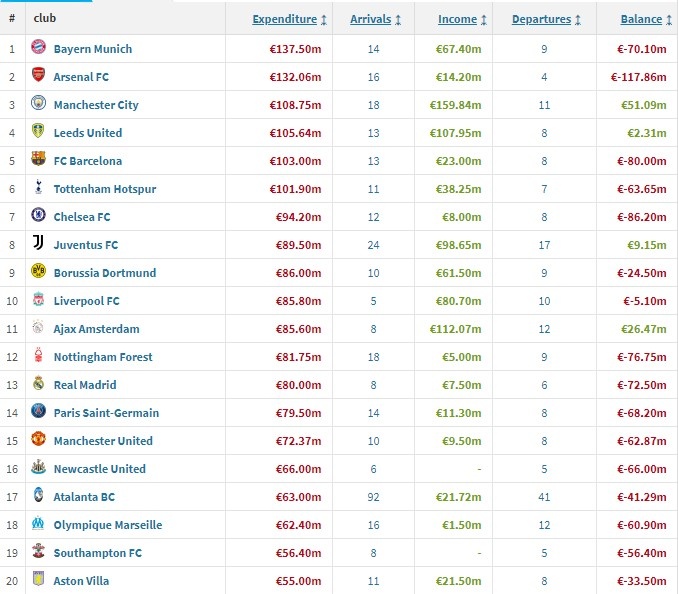Viewport: 678px width, 594px height.
Task: Sort table by Arrivals column header
Action: click(x=370, y=19)
